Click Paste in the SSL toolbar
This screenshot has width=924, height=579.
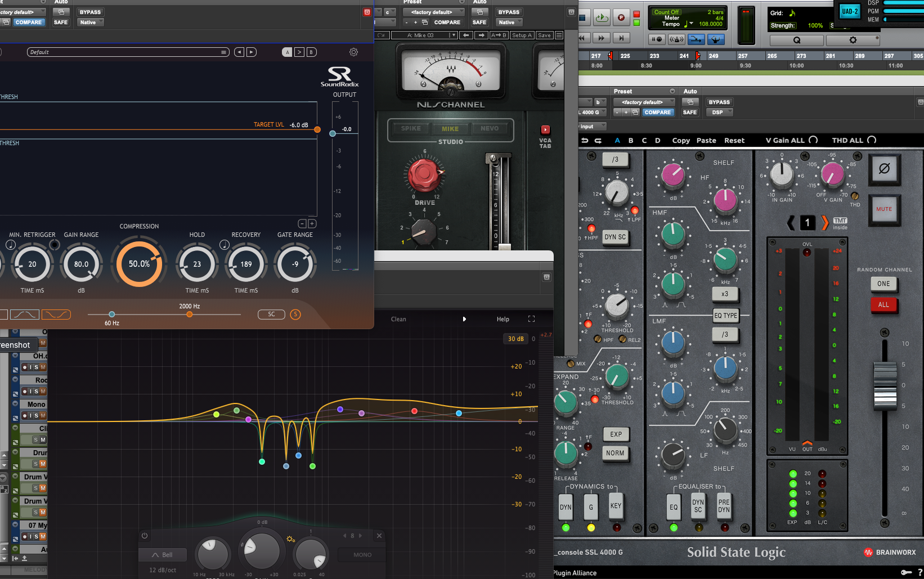point(706,141)
